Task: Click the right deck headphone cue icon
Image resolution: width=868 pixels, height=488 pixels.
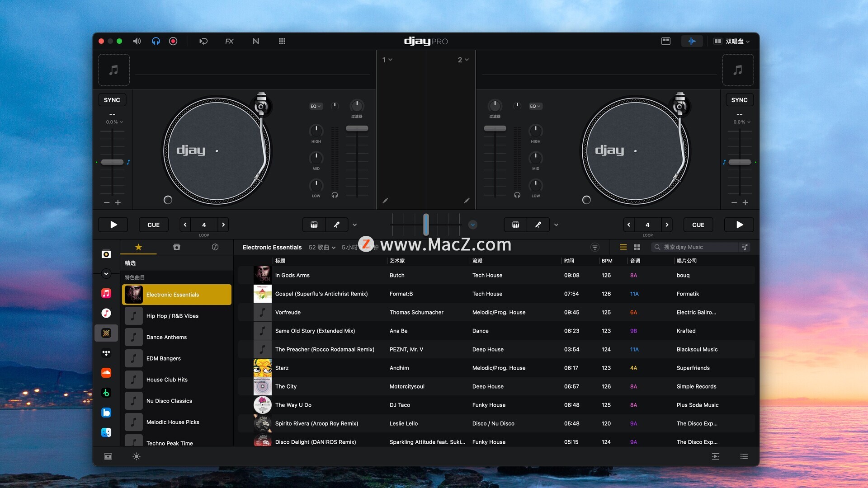Action: click(517, 195)
